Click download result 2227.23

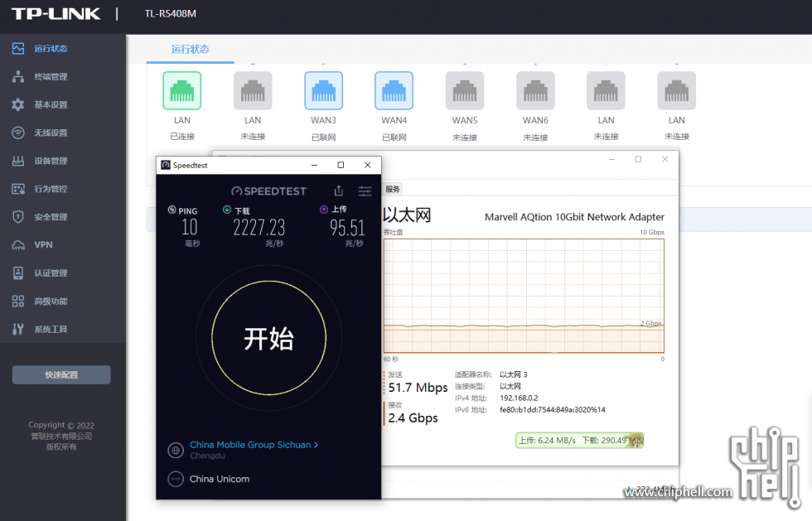[x=259, y=228]
